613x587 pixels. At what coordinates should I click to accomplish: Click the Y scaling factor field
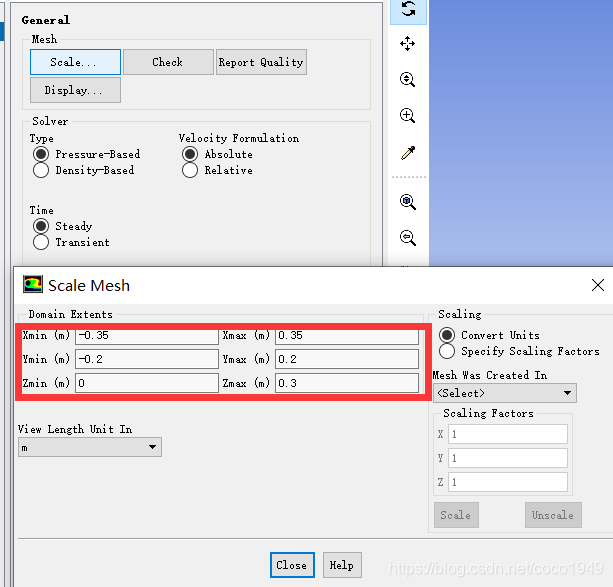click(508, 458)
